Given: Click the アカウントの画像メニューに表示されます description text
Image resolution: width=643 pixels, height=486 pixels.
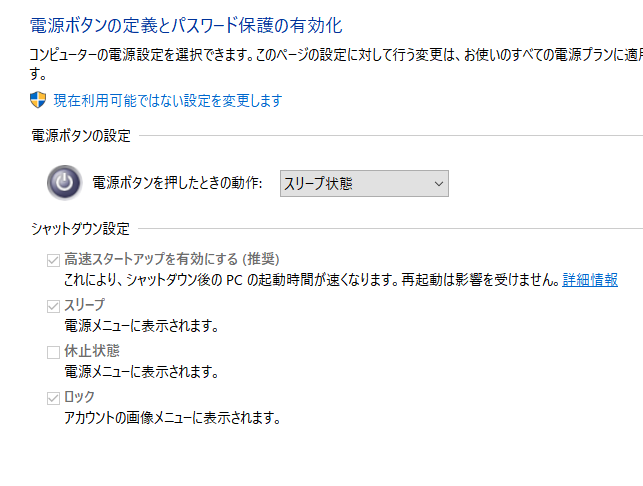Looking at the screenshot, I should tap(172, 418).
